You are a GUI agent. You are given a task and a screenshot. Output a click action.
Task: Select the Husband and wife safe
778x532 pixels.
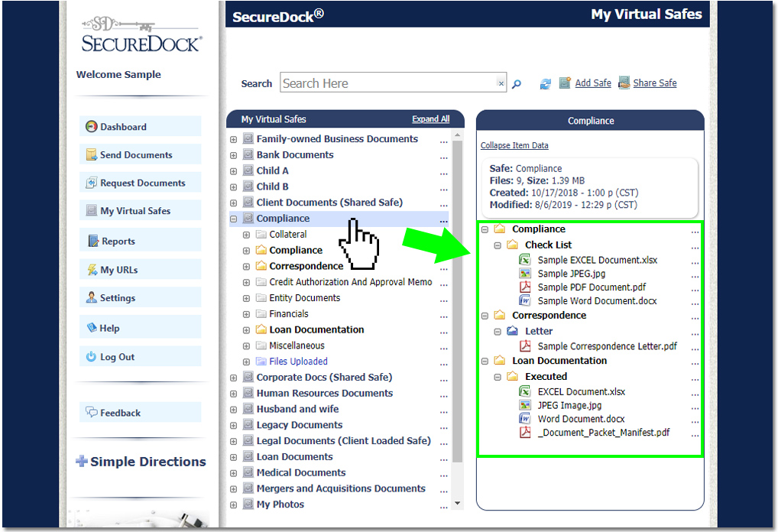(x=297, y=409)
